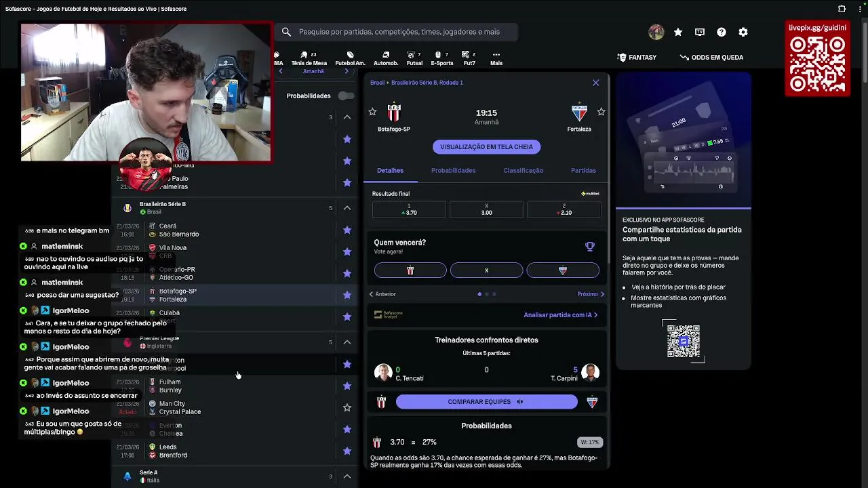
Task: Favorite Botafogo-SP team star
Action: pos(372,112)
